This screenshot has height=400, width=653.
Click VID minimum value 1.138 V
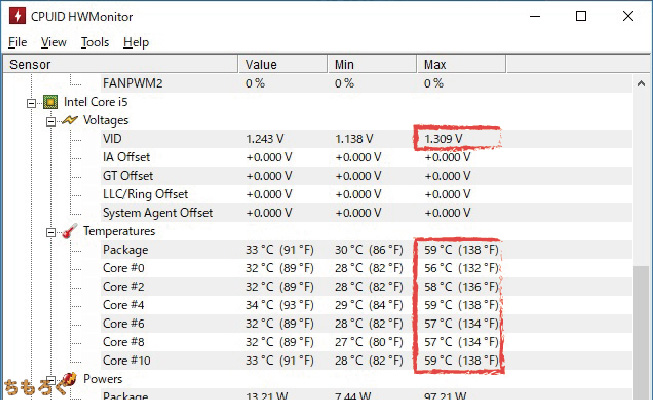coord(354,139)
